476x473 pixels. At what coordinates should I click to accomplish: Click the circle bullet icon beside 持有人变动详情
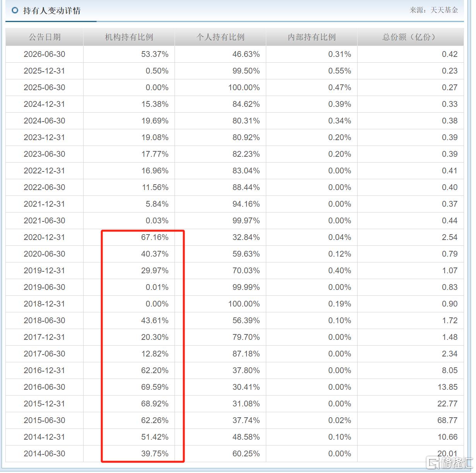[15, 10]
